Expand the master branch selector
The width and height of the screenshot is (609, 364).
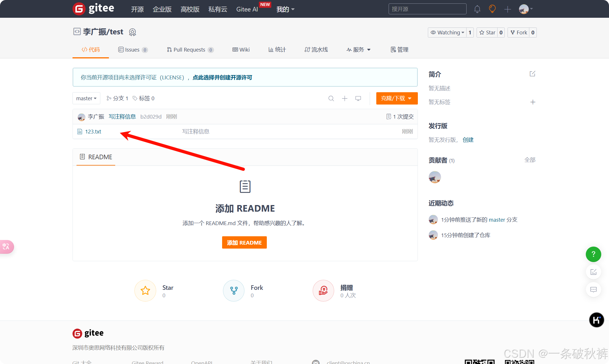86,99
